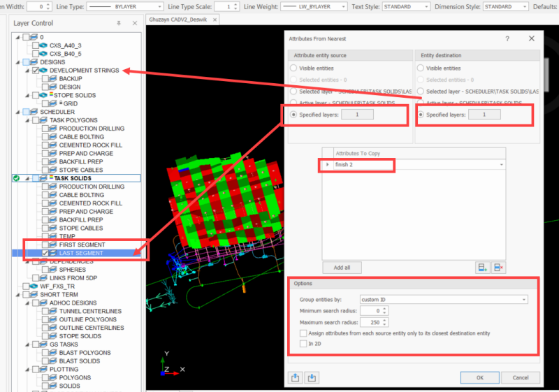The image size is (559, 392).
Task: Click the remove attribute row icon
Action: 498,268
